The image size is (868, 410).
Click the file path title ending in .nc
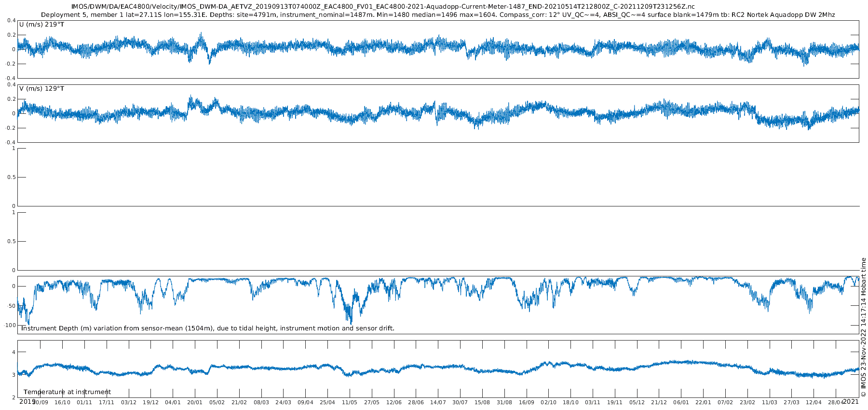pyautogui.click(x=383, y=7)
